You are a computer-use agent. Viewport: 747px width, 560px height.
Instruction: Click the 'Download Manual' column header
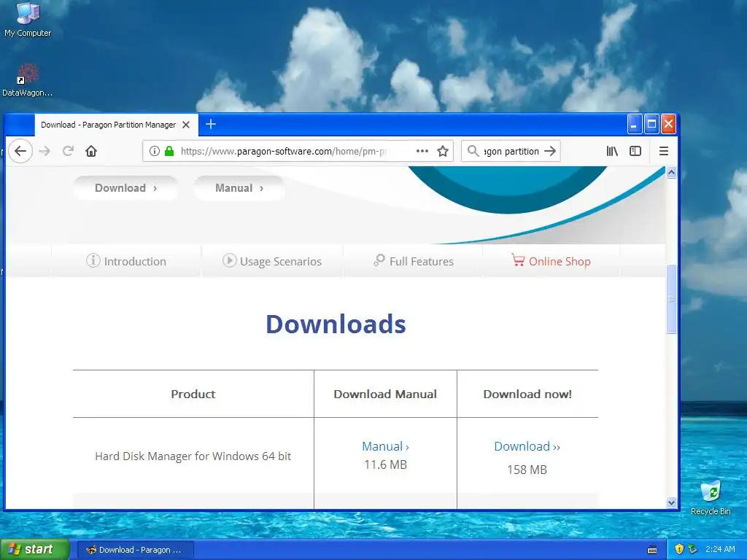pyautogui.click(x=385, y=394)
